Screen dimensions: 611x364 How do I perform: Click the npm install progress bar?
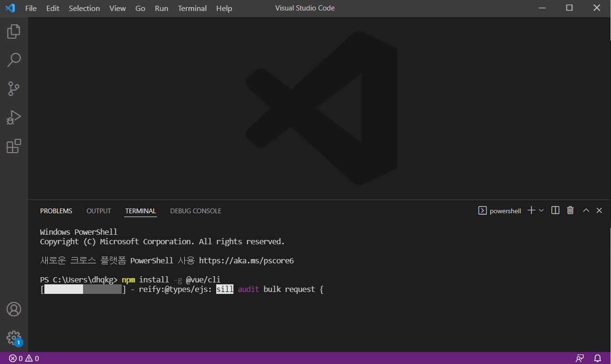point(83,290)
